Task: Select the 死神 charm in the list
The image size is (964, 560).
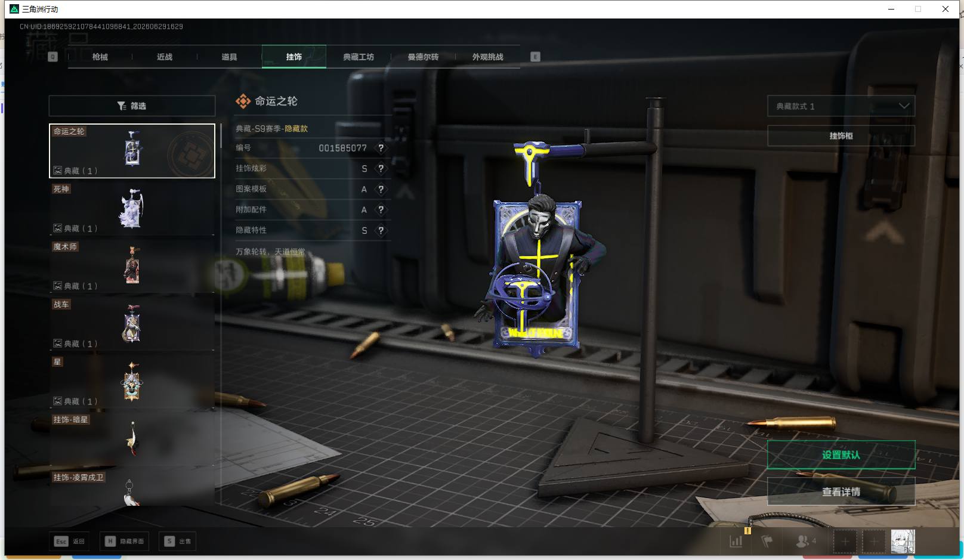Action: 132,209
